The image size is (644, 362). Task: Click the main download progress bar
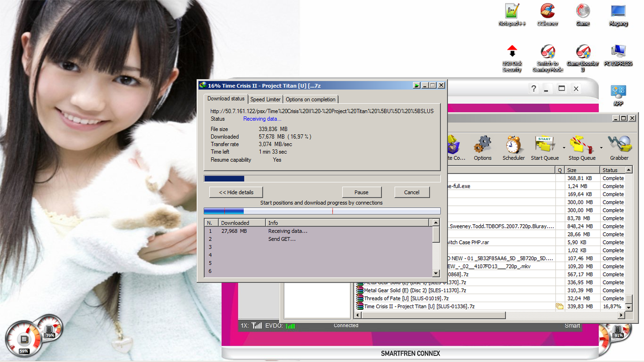pyautogui.click(x=322, y=178)
